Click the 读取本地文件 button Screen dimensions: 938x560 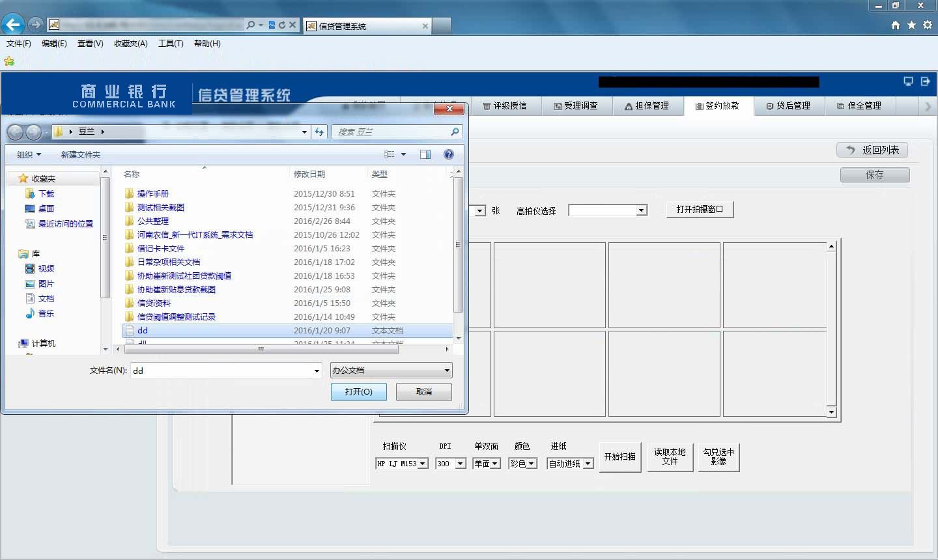pos(670,456)
